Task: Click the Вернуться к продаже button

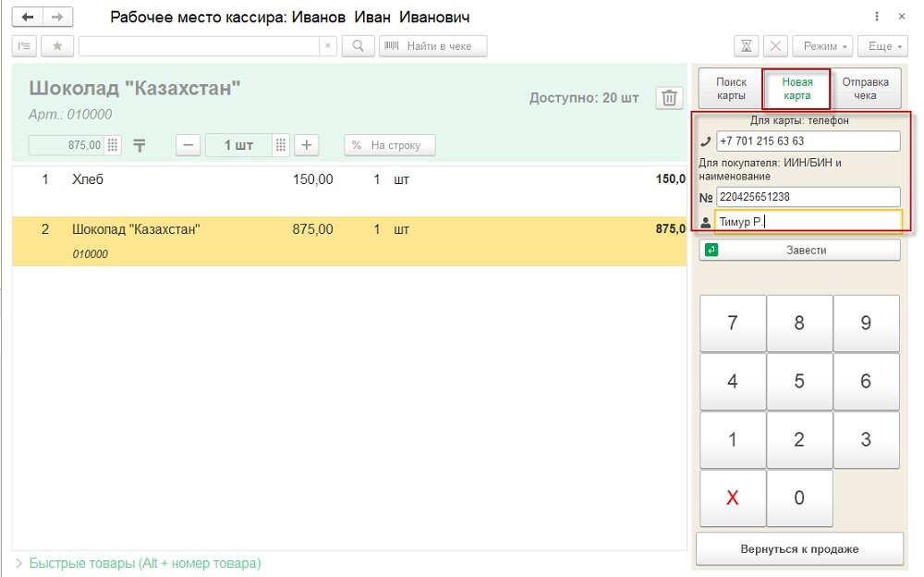Action: coord(799,548)
